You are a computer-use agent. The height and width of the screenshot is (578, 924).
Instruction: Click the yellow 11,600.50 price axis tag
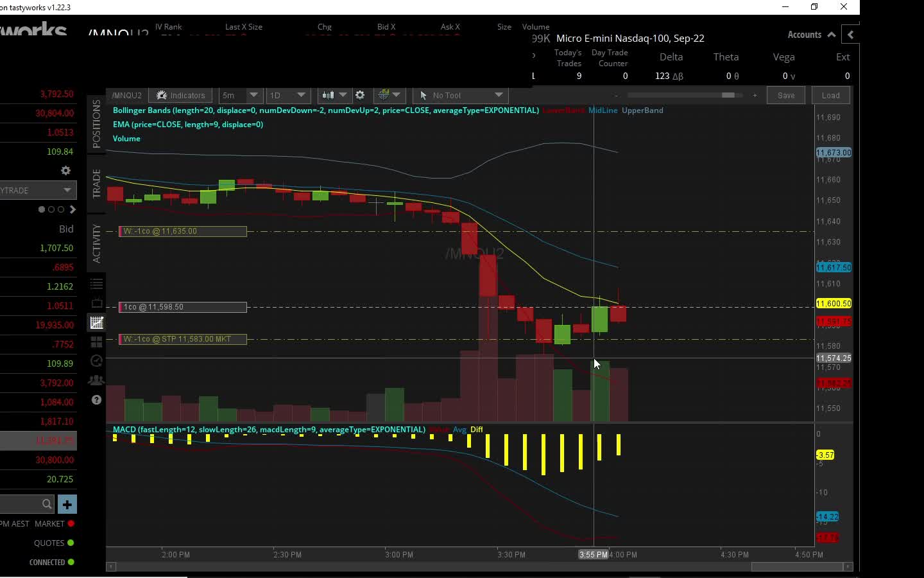point(834,303)
